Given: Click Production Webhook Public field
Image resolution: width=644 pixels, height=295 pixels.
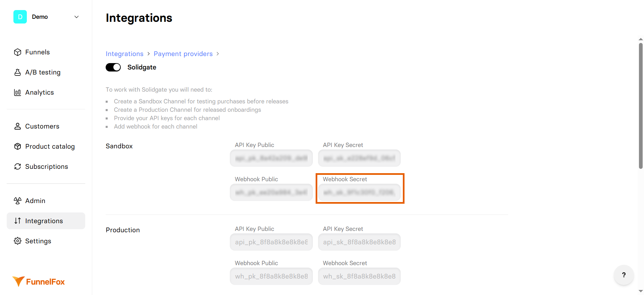Looking at the screenshot, I should (x=271, y=276).
